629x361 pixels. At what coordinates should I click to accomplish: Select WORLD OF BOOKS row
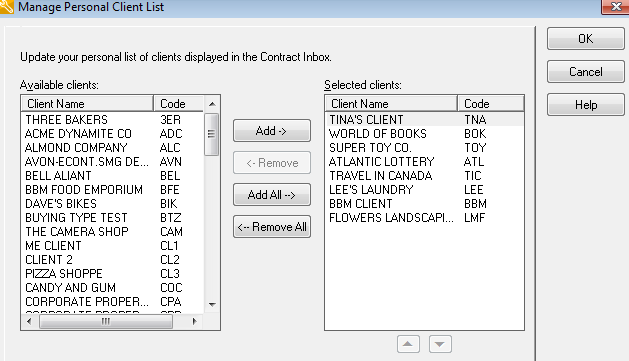(424, 134)
